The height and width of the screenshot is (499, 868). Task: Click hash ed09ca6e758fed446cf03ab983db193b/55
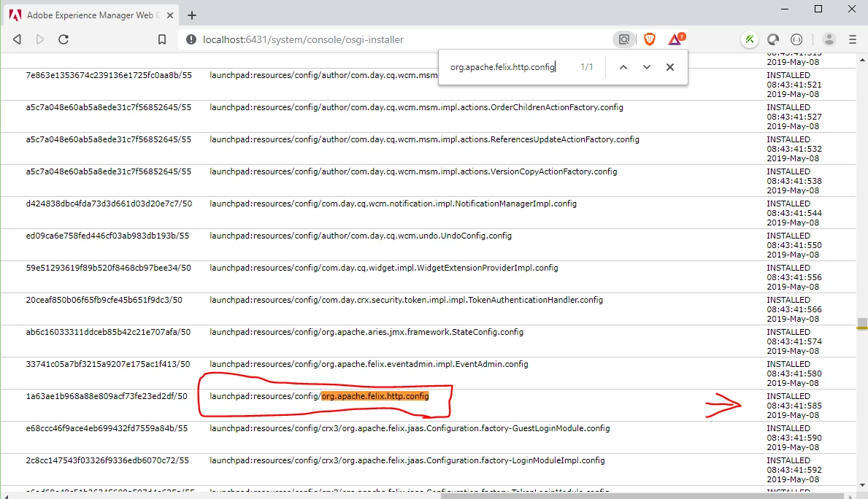[x=107, y=236]
